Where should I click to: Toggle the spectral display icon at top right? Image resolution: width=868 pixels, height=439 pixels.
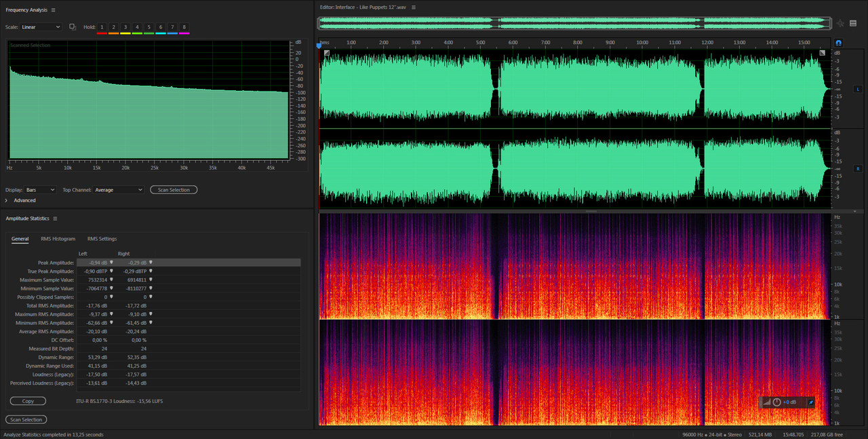(x=853, y=24)
